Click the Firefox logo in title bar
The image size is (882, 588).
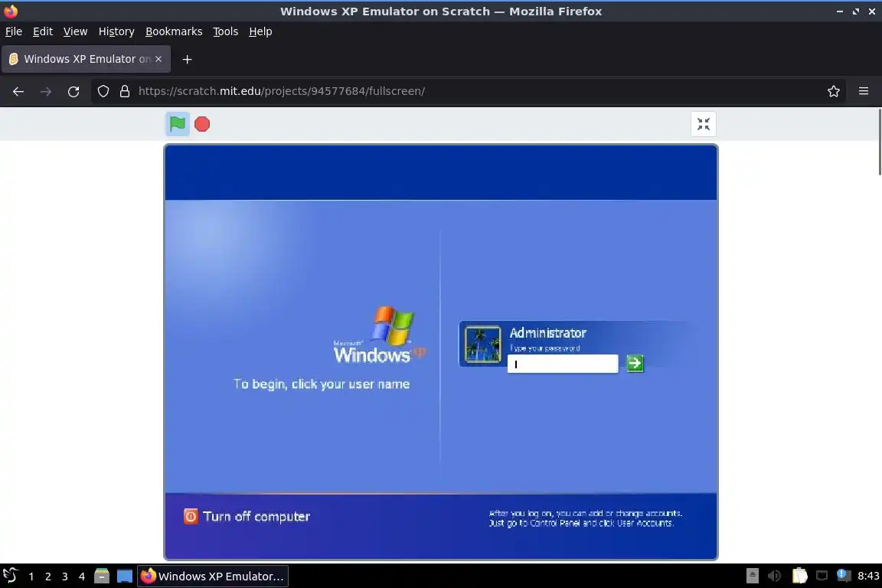[11, 11]
